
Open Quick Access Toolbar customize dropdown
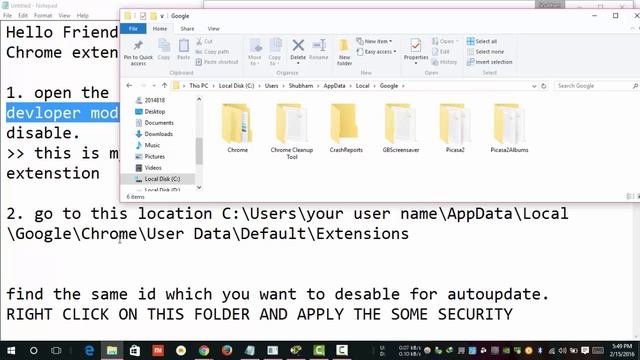pyautogui.click(x=162, y=16)
